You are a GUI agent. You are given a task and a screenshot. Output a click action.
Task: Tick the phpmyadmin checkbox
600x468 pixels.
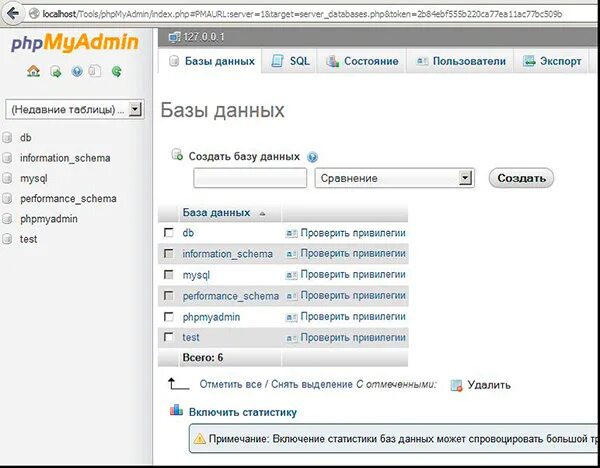[x=168, y=316]
